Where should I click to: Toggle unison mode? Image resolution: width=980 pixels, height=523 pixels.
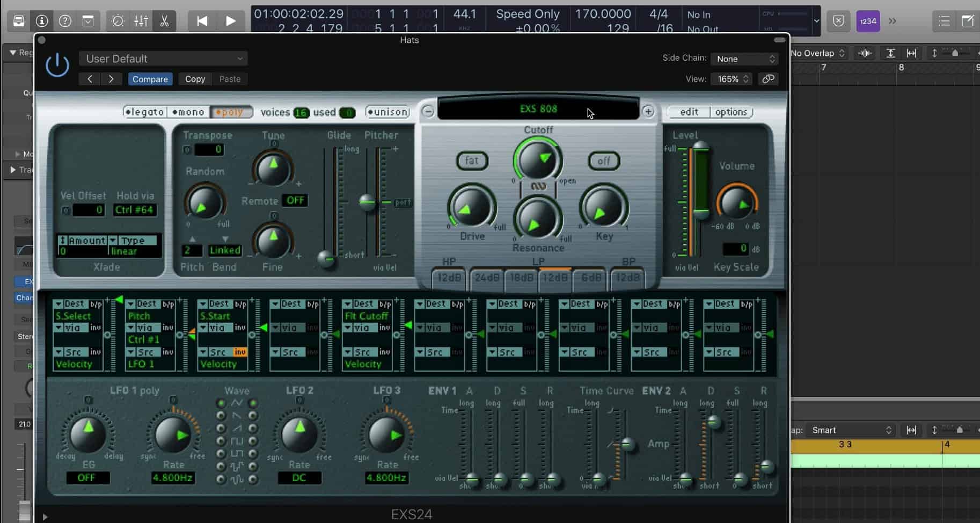(387, 112)
